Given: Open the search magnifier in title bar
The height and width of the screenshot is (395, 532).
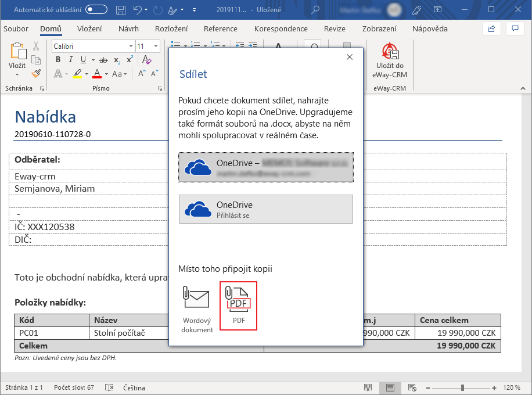Looking at the screenshot, I should coord(315,9).
